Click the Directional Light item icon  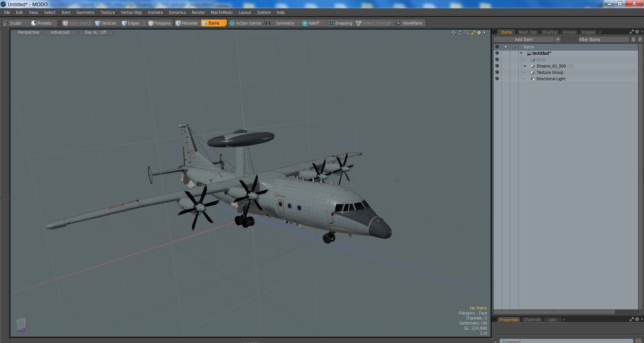[x=533, y=79]
